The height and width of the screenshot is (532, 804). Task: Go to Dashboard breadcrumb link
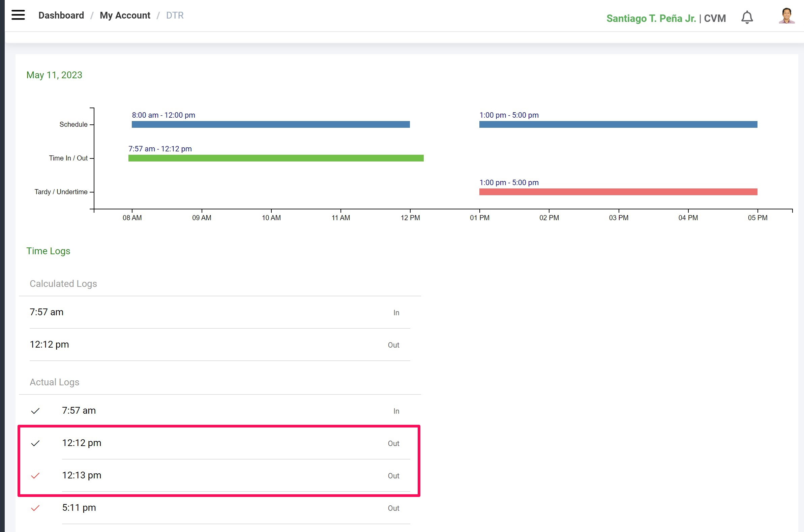(61, 15)
